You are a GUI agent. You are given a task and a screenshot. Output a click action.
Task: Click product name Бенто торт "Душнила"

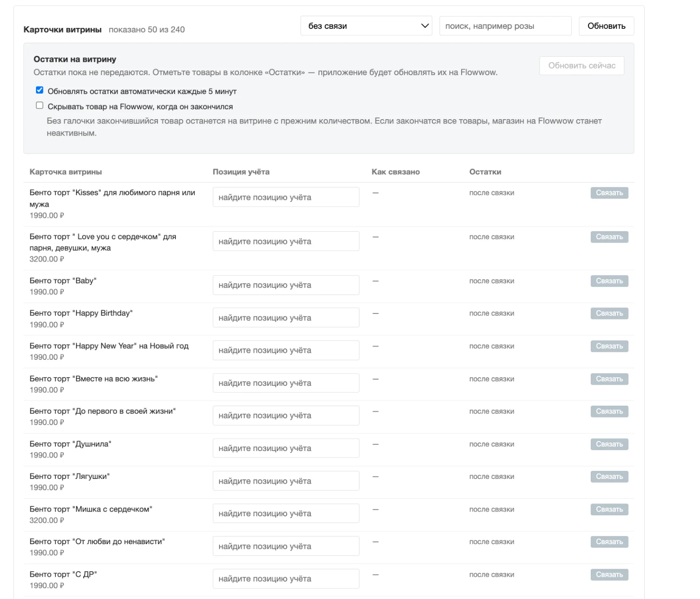coord(70,444)
